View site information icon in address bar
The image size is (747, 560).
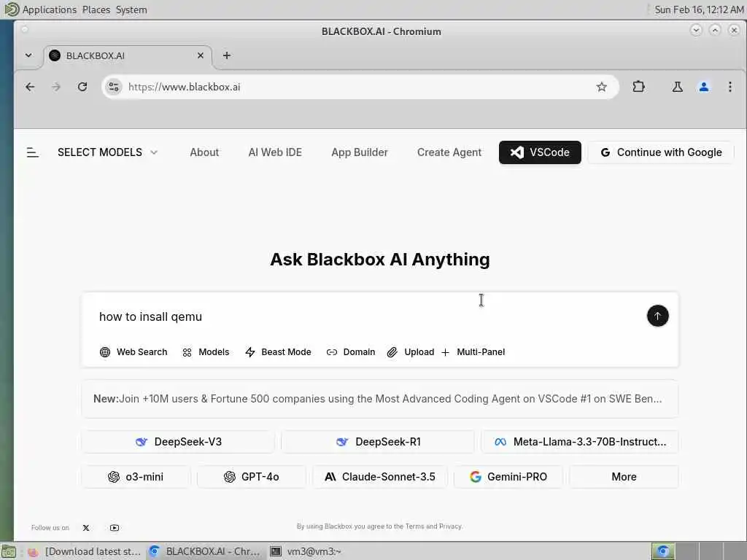(x=113, y=87)
